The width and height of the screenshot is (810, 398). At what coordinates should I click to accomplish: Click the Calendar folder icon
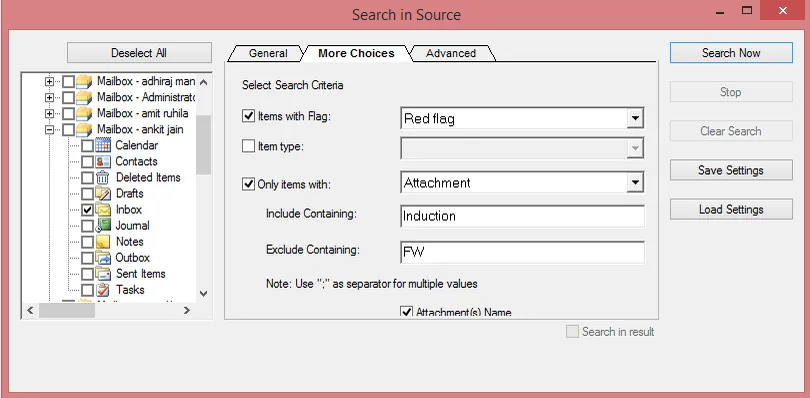(x=103, y=145)
